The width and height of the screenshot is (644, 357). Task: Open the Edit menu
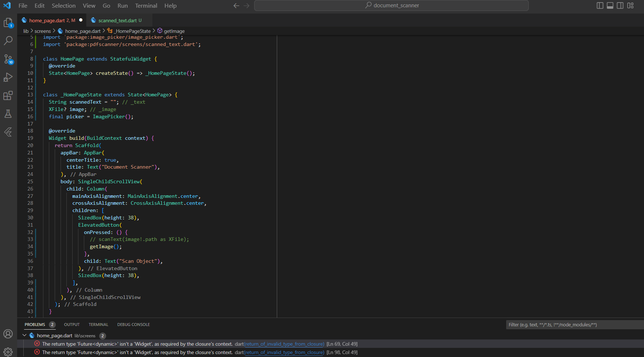coord(39,5)
